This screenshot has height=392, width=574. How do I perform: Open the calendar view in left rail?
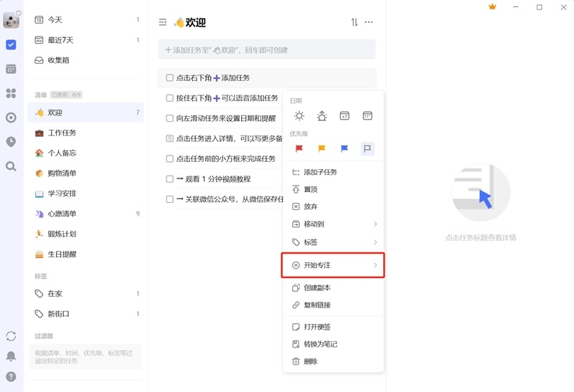click(11, 69)
